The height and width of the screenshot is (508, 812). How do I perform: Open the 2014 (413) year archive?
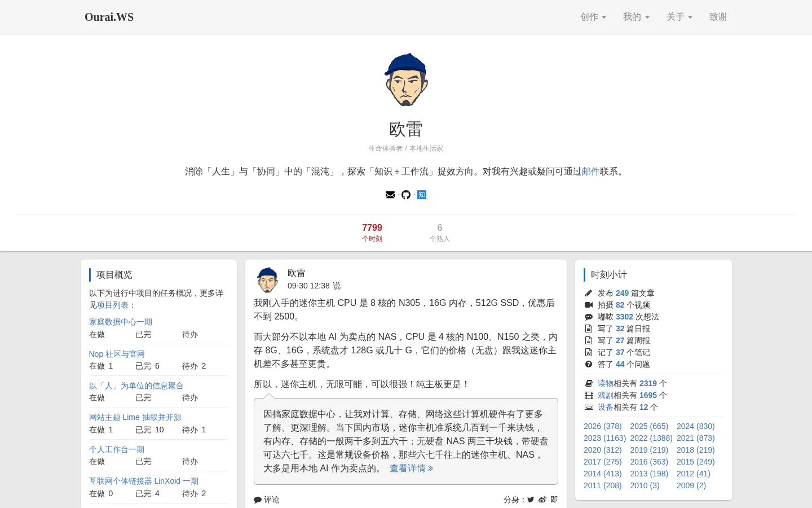coord(603,474)
